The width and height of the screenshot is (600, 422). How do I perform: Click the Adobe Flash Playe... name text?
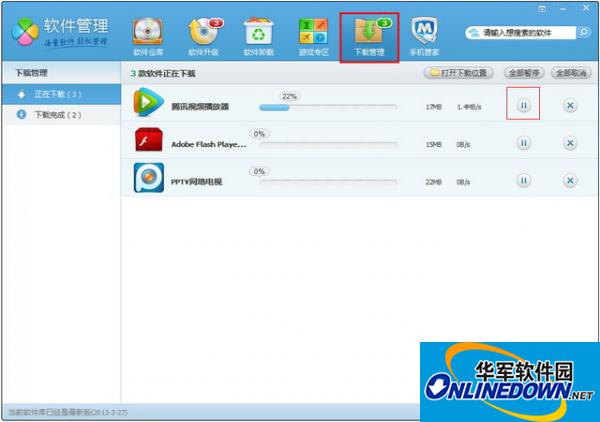tap(209, 144)
